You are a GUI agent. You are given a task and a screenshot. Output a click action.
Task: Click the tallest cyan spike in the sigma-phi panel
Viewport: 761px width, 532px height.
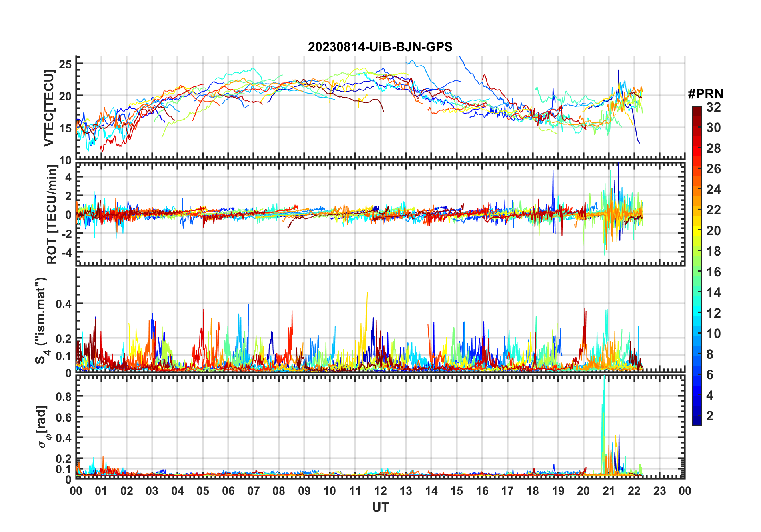[x=604, y=384]
